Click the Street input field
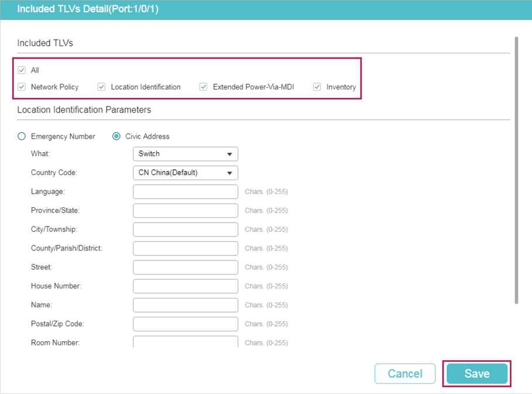Image resolution: width=532 pixels, height=394 pixels. point(186,268)
